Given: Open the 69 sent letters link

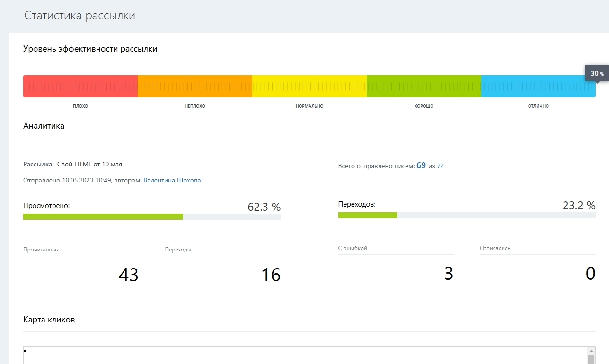Looking at the screenshot, I should [x=421, y=166].
